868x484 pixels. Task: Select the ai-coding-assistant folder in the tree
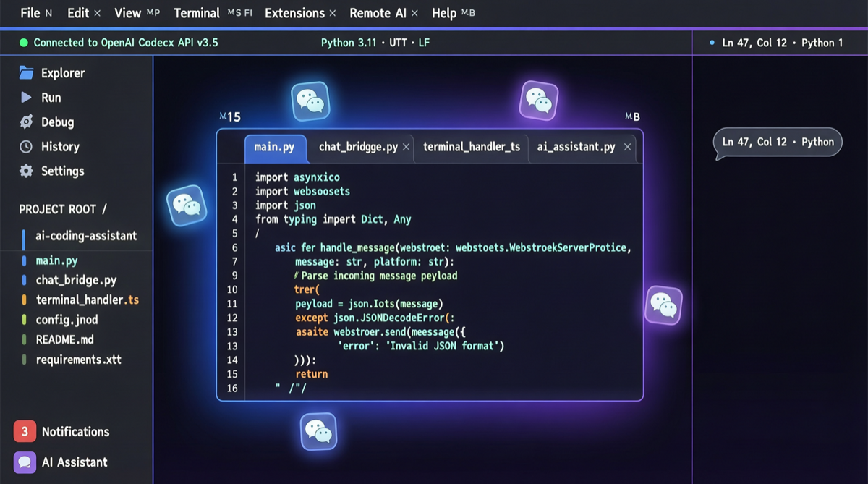point(85,236)
